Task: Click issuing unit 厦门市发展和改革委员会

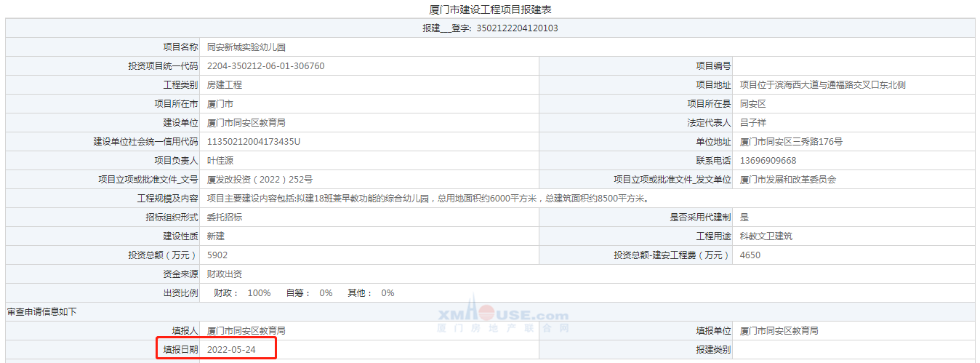Action: [x=787, y=180]
